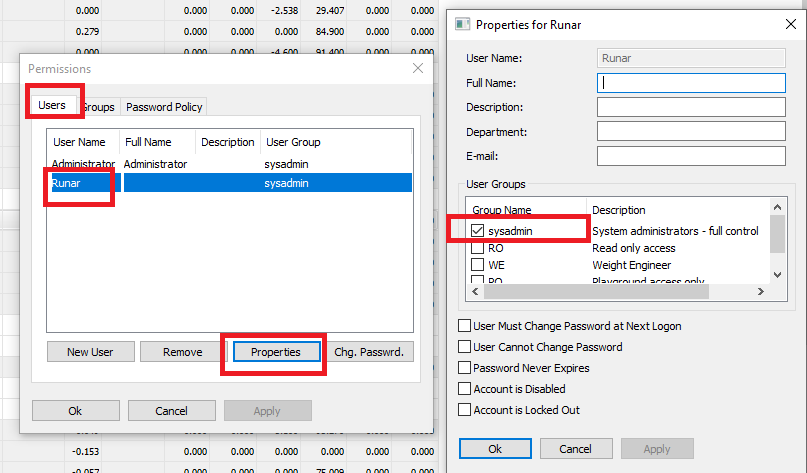Open the Groups tab in Permissions
The height and width of the screenshot is (473, 807).
click(98, 107)
